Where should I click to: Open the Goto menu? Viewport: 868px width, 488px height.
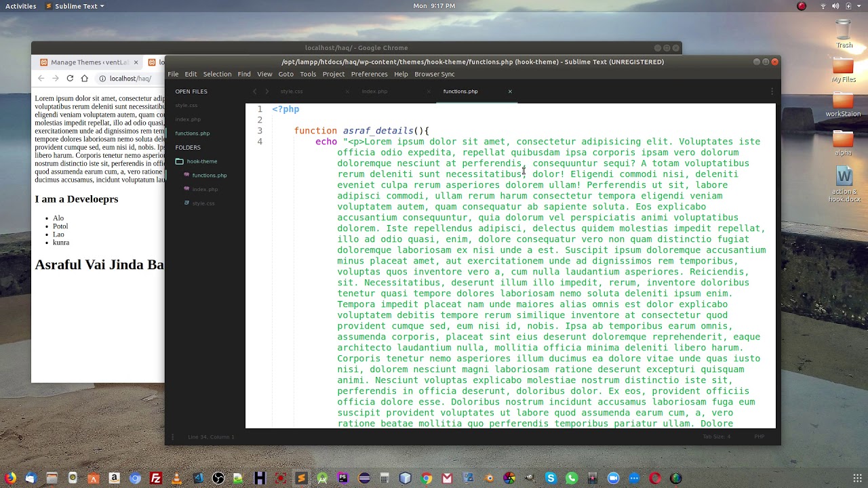click(285, 74)
